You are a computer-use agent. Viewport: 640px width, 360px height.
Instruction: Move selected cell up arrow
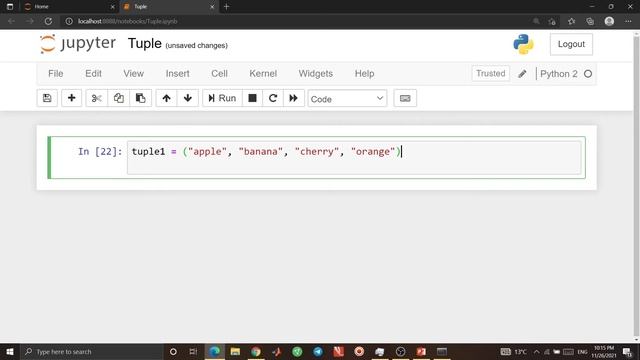coord(166,98)
